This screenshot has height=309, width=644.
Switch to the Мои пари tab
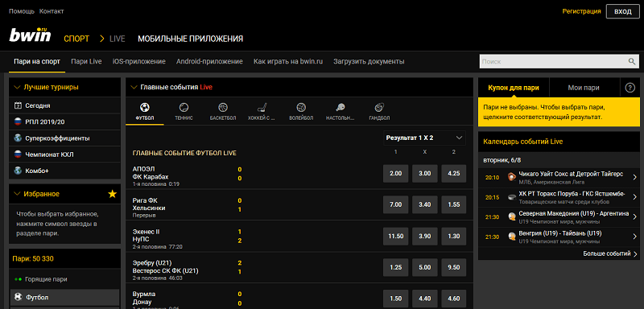coord(584,88)
